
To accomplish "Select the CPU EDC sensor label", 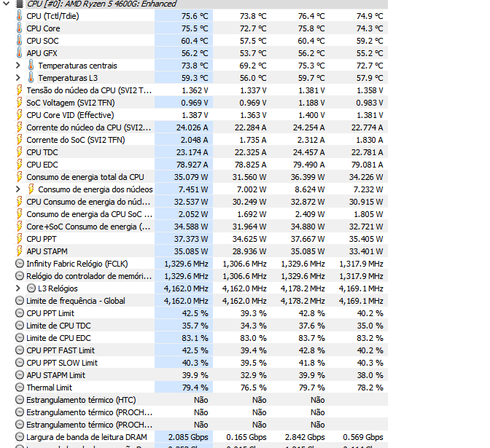I will tap(42, 165).
